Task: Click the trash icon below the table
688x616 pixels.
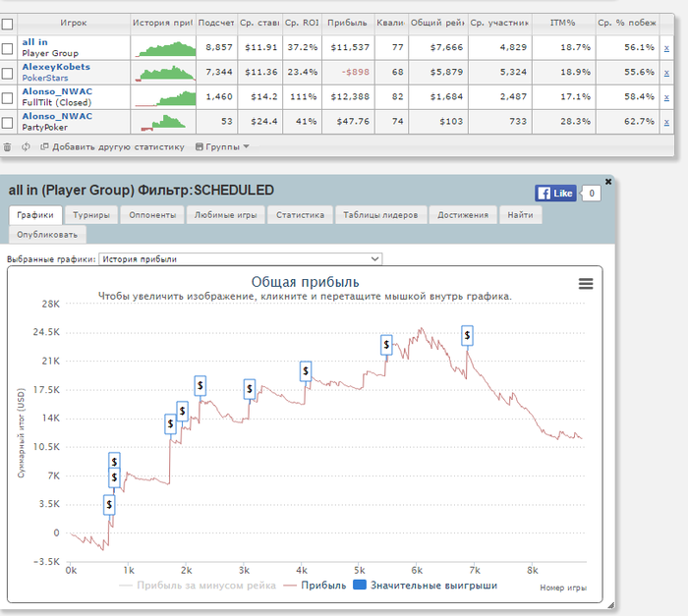Action: coord(7,147)
